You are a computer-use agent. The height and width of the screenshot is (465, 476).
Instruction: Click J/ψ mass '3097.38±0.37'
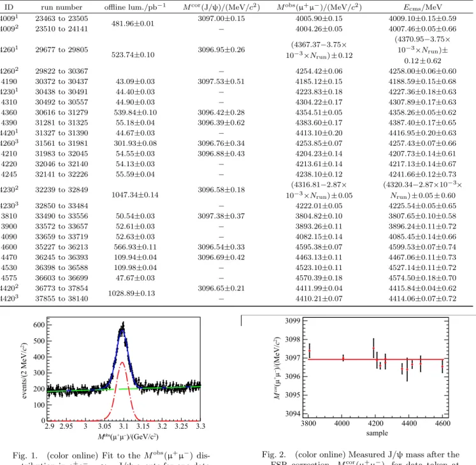click(221, 216)
